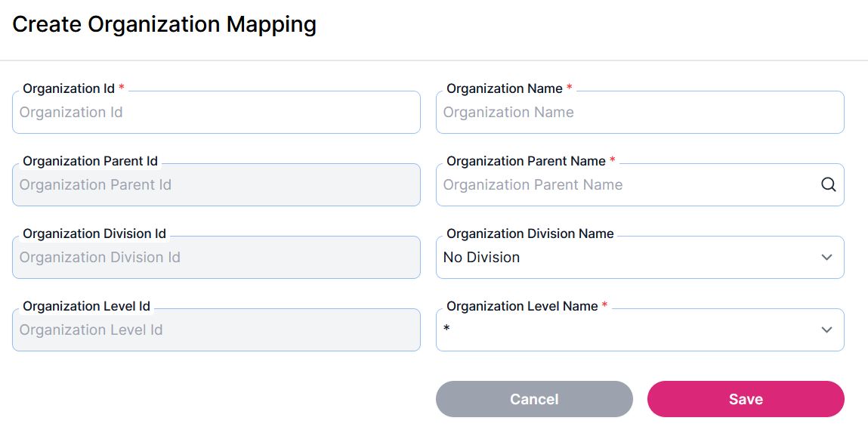
Task: Click the "Organization Level Name" field label
Action: (522, 306)
